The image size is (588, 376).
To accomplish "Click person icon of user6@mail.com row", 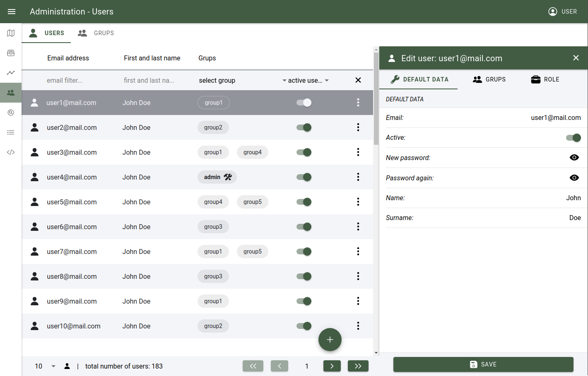I will (35, 227).
